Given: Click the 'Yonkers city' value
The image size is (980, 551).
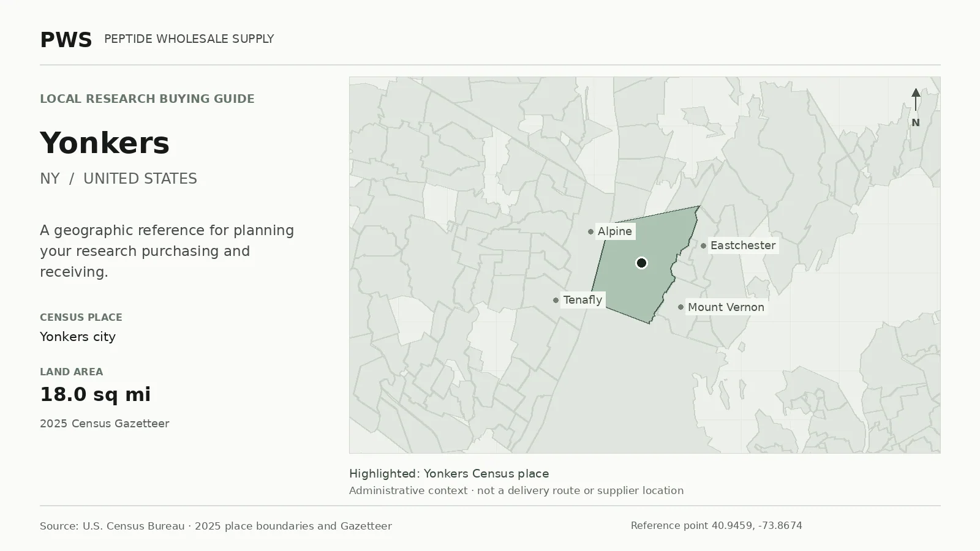Looking at the screenshot, I should tap(78, 337).
